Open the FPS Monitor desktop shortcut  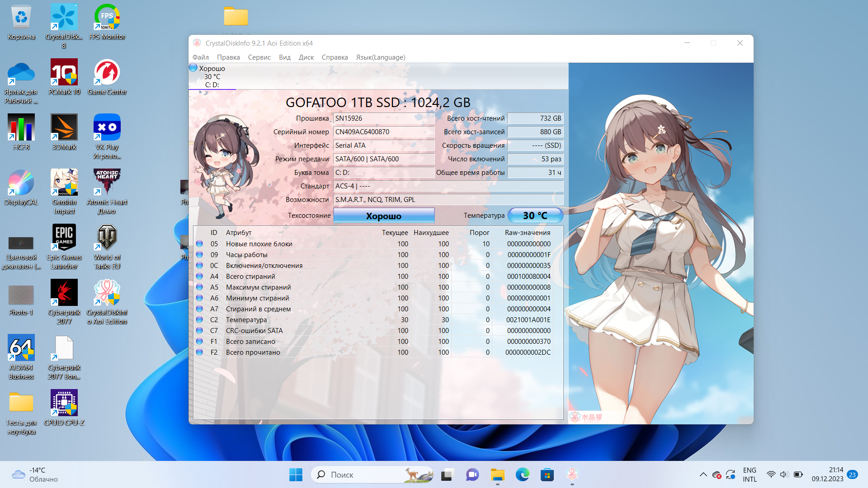click(x=107, y=17)
